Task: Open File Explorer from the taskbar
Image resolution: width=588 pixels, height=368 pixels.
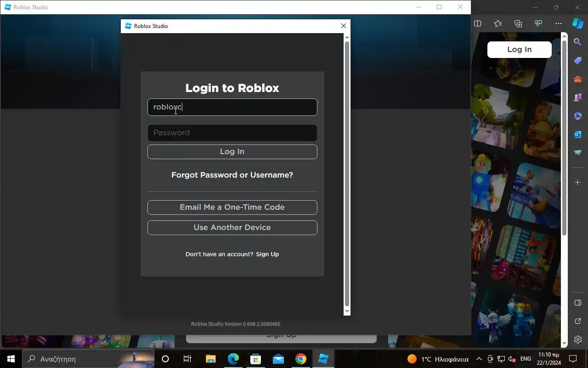Action: [x=210, y=359]
